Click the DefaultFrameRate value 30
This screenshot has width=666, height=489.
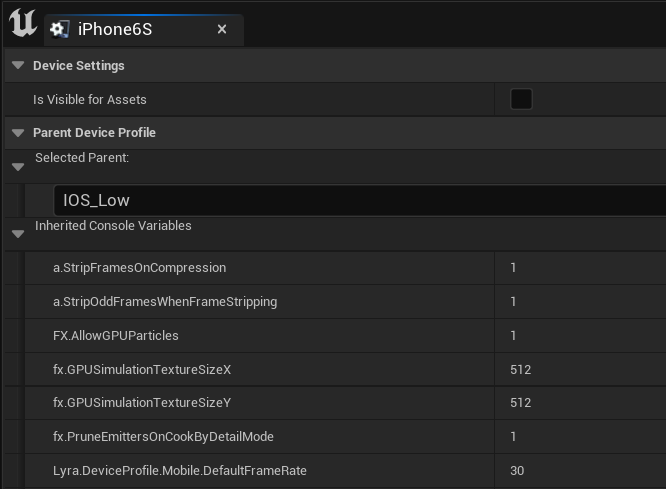pos(517,471)
